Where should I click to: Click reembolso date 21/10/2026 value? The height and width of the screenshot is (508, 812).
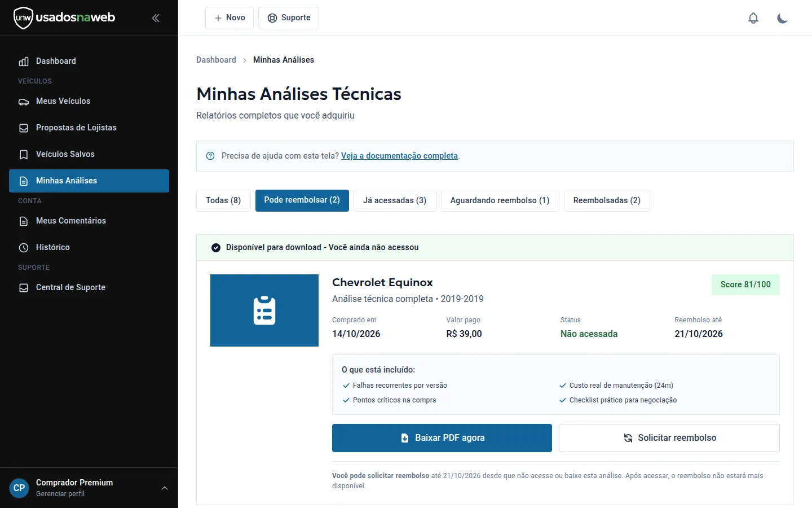tap(699, 334)
